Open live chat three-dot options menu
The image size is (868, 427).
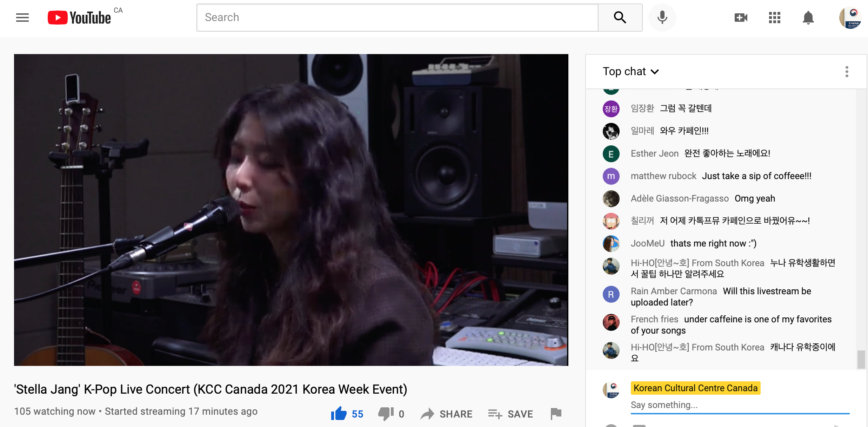847,72
